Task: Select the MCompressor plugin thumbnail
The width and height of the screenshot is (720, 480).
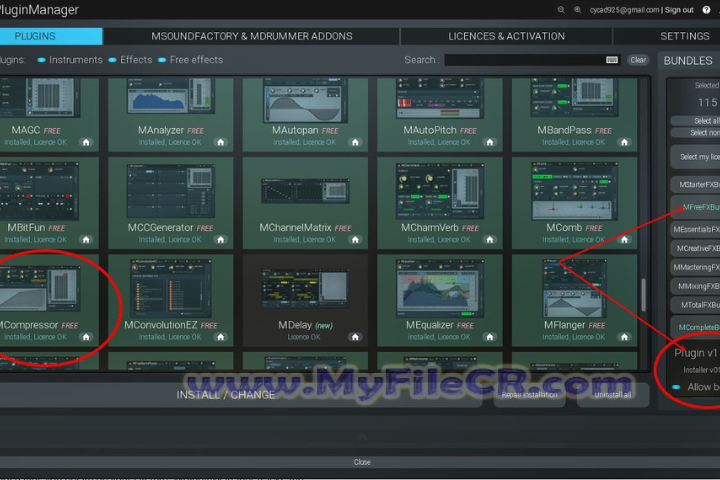Action: [39, 288]
